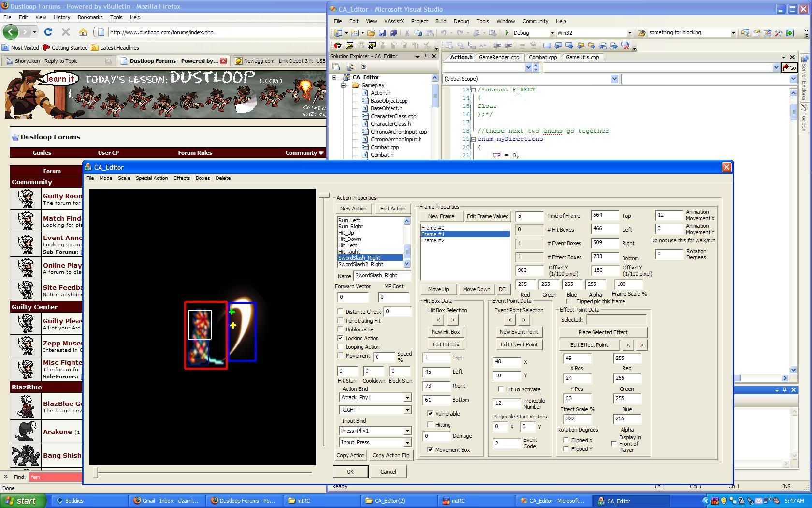This screenshot has width=812, height=508.
Task: Reload the Firefox page
Action: (x=48, y=32)
